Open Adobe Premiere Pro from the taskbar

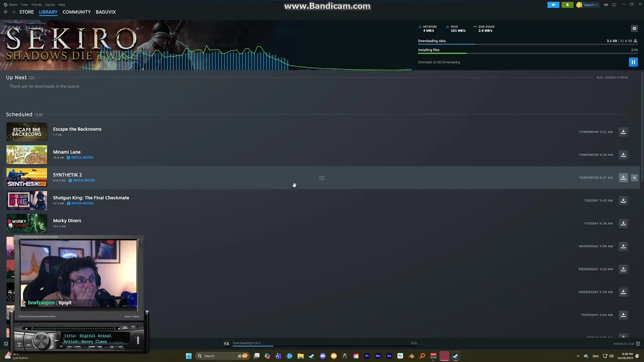click(367, 356)
